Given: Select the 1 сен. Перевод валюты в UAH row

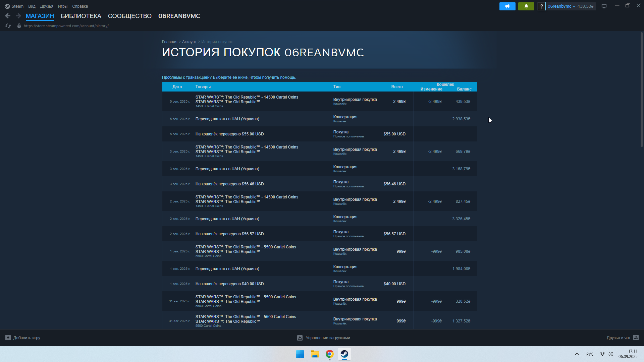Looking at the screenshot, I should (x=319, y=269).
